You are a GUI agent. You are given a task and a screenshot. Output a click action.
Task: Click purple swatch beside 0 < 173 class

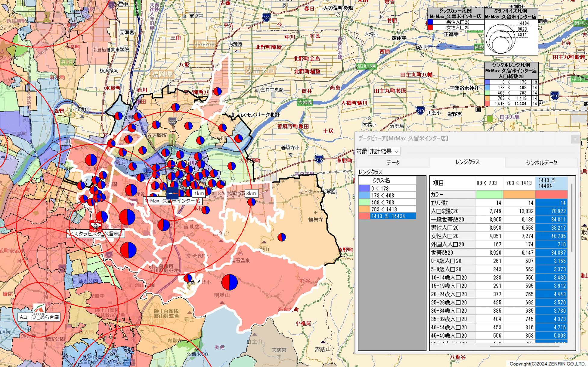click(x=364, y=188)
